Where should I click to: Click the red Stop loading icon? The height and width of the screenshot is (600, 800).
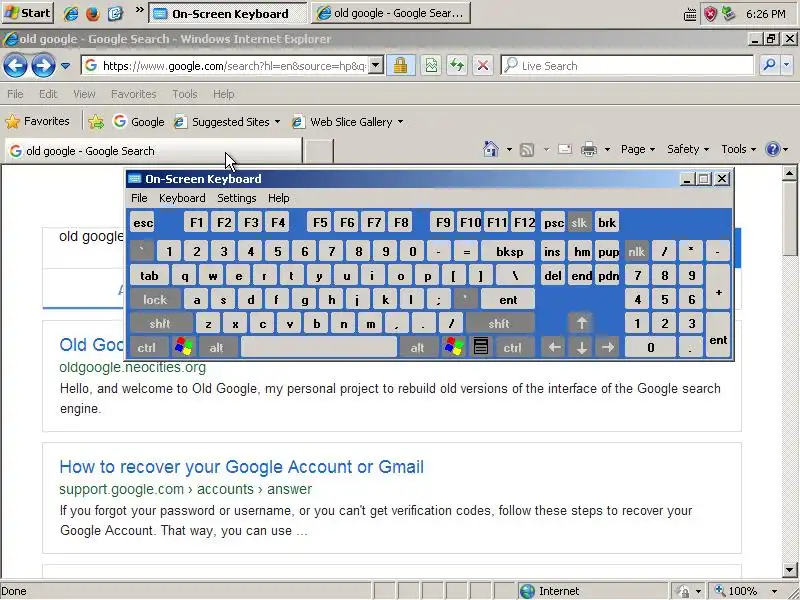click(x=483, y=65)
